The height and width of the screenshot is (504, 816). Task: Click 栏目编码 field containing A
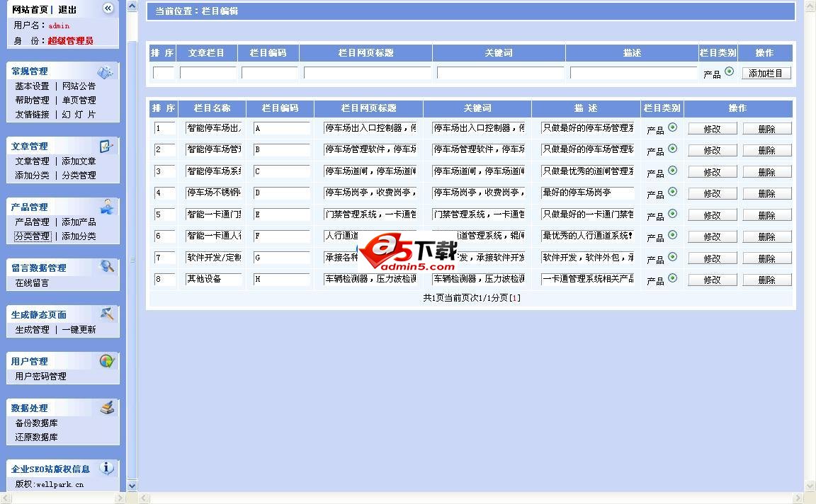281,128
